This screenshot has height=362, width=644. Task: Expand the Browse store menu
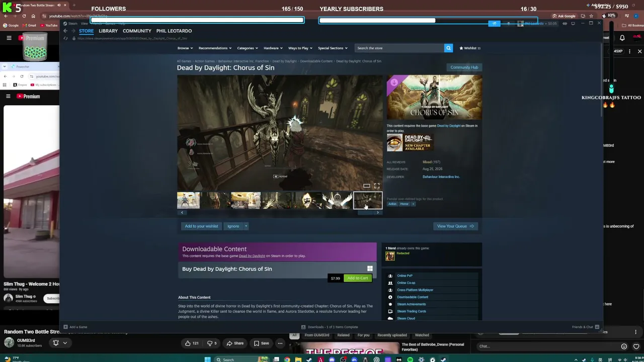185,48
